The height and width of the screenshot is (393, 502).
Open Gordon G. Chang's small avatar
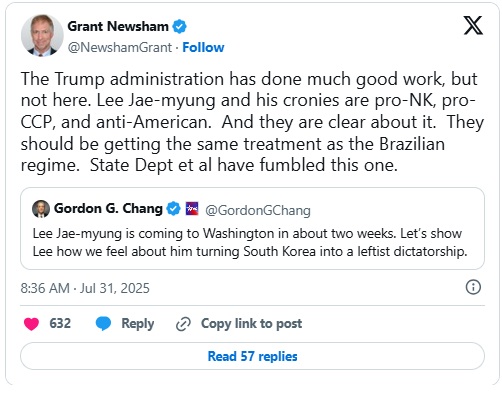pos(41,209)
